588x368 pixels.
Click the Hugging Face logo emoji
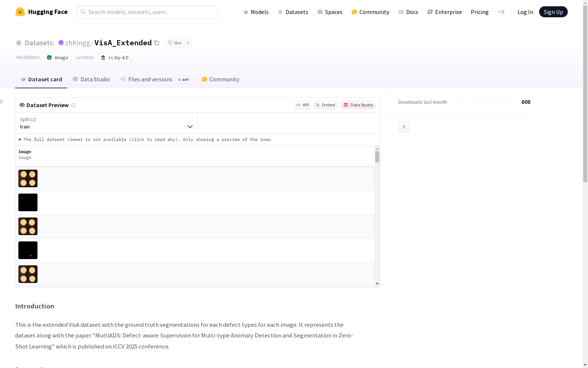point(20,12)
